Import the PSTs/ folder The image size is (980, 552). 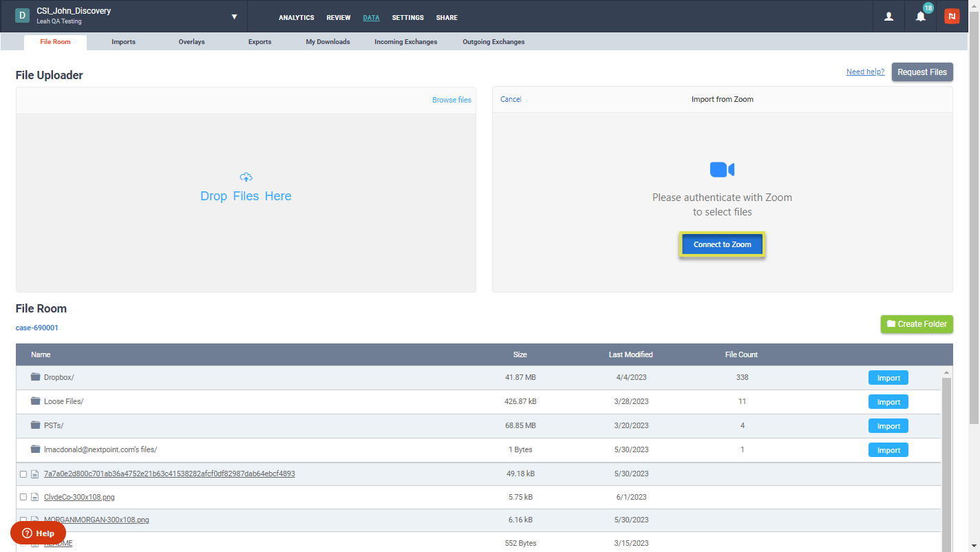[x=888, y=426]
